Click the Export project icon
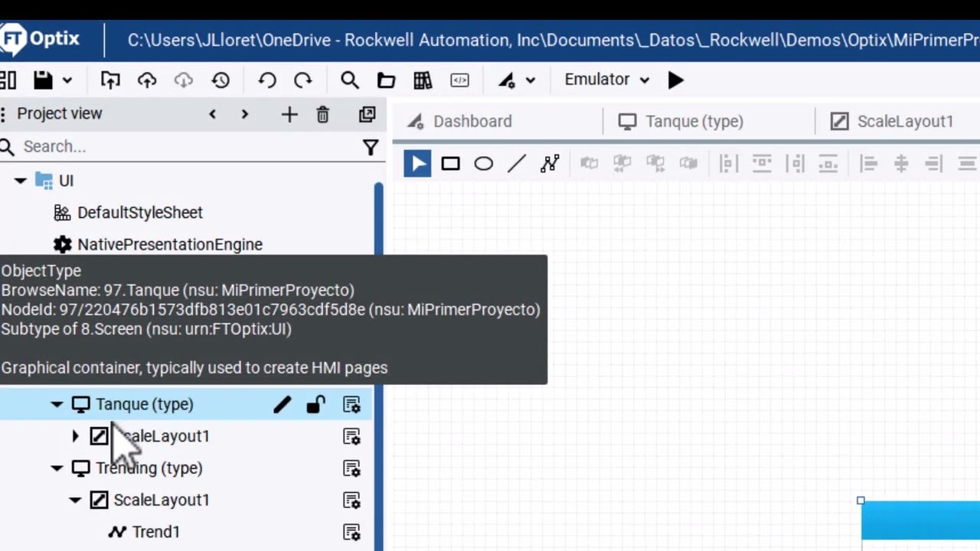The height and width of the screenshot is (551, 980). click(x=110, y=80)
